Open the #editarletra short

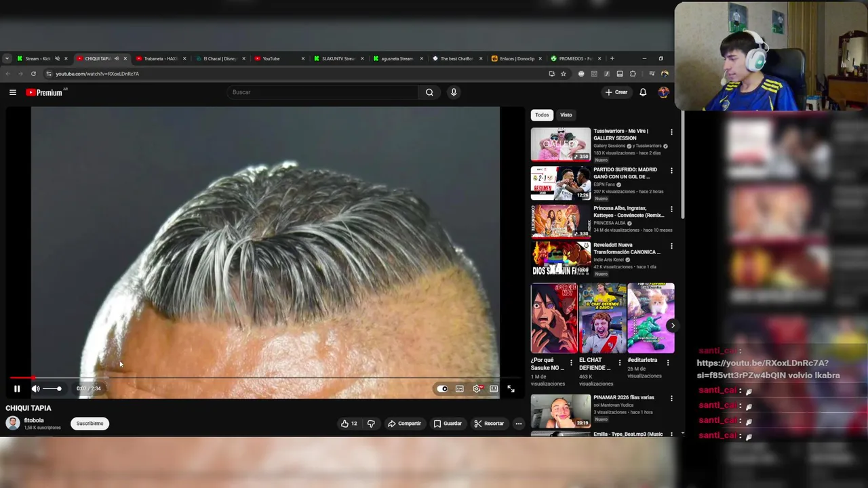click(651, 318)
